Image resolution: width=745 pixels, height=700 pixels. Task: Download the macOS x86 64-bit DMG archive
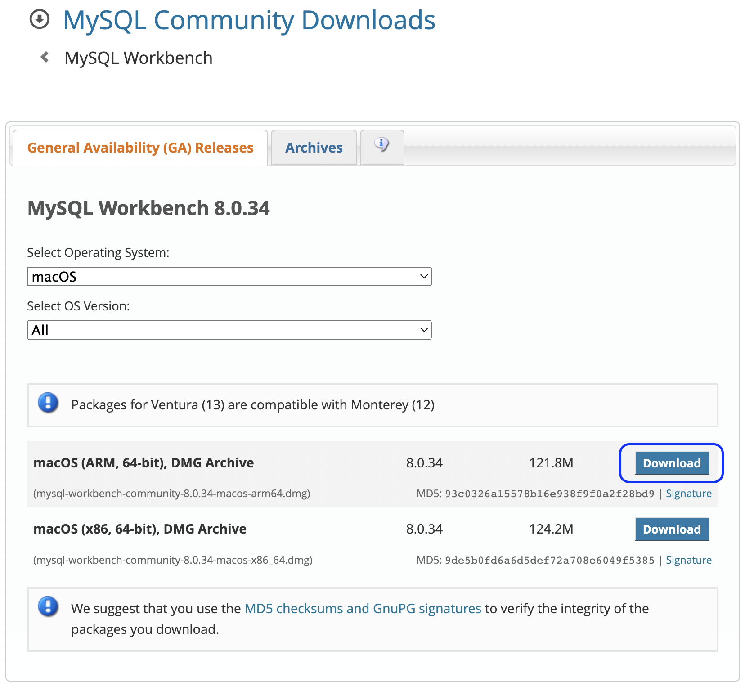(x=671, y=529)
